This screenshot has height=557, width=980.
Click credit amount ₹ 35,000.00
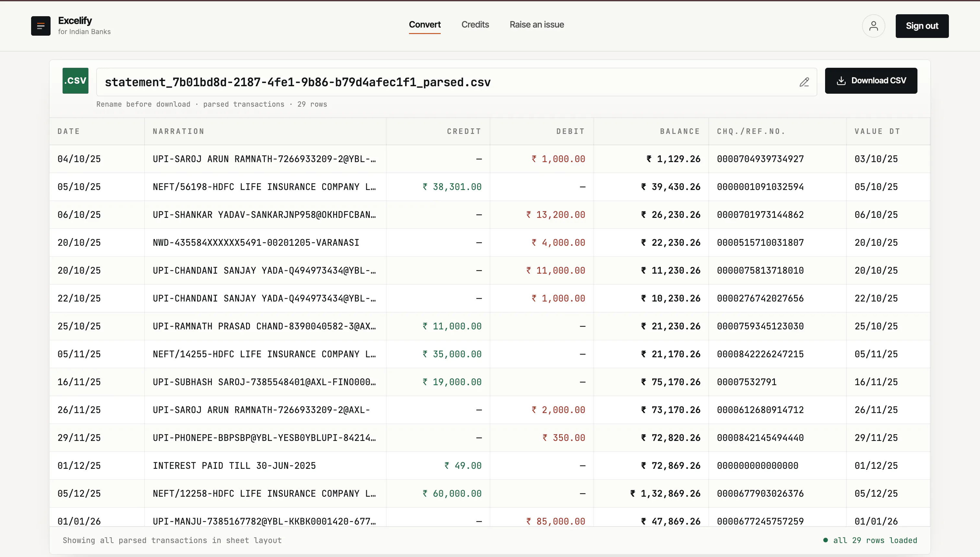click(x=452, y=354)
